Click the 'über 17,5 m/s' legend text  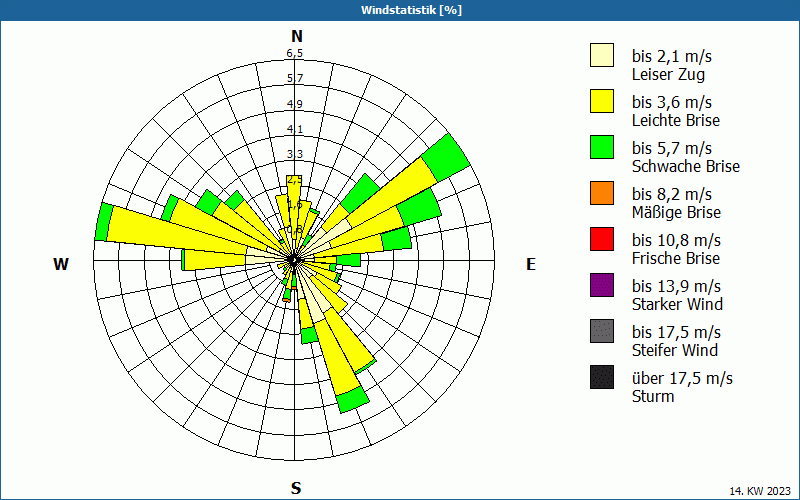point(682,378)
